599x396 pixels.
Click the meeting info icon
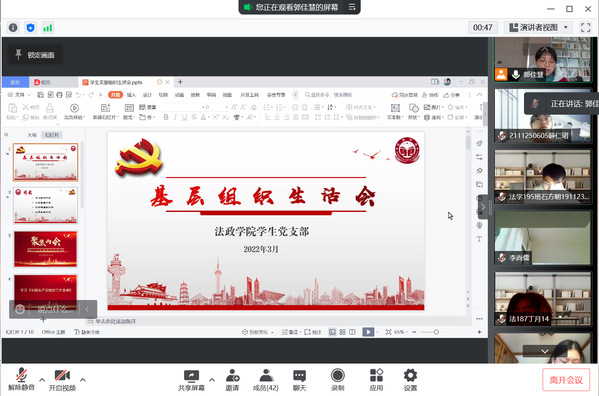click(13, 27)
